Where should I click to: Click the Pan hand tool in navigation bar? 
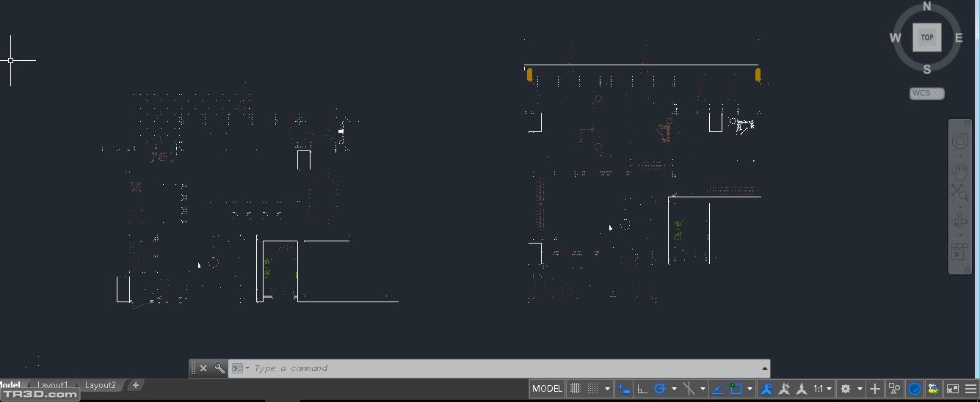[x=960, y=171]
